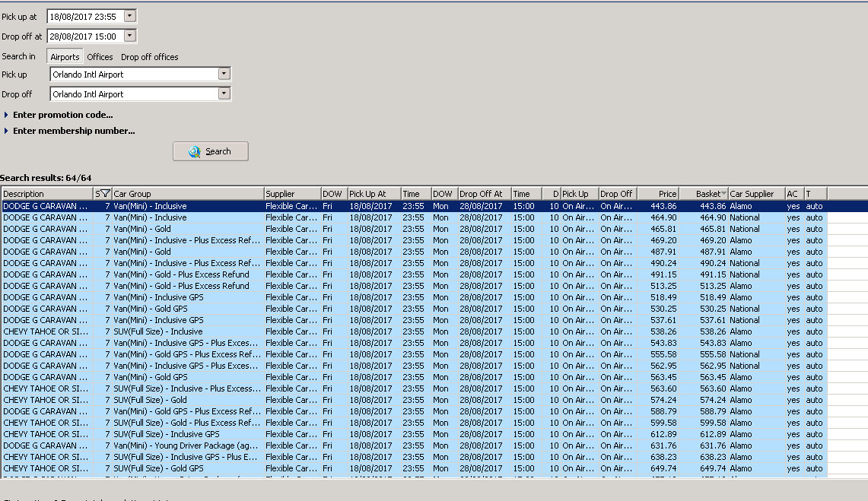Sort by Car Supplier column header
868x501 pixels.
pyautogui.click(x=756, y=194)
